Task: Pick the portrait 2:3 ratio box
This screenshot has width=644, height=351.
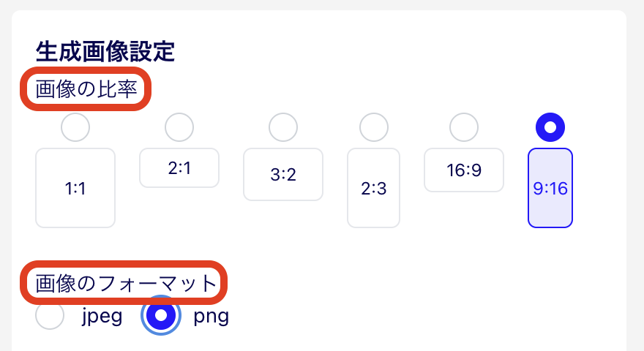Action: point(373,188)
